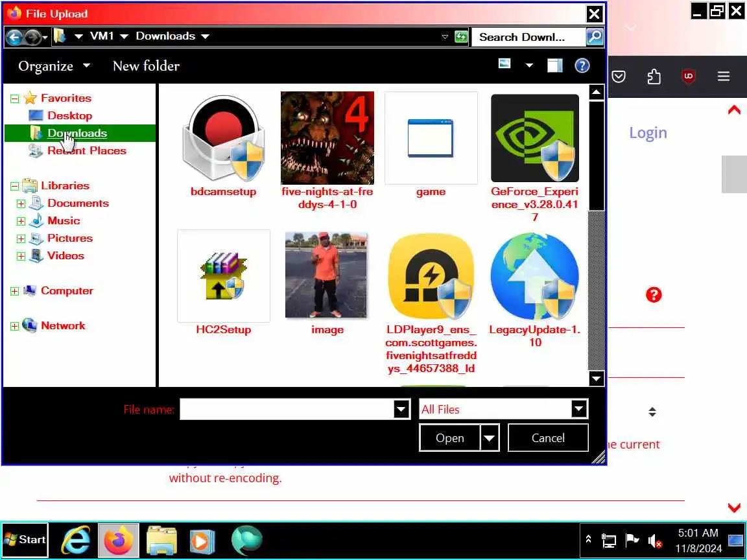Open the Open button split arrow
The width and height of the screenshot is (747, 560).
click(490, 437)
